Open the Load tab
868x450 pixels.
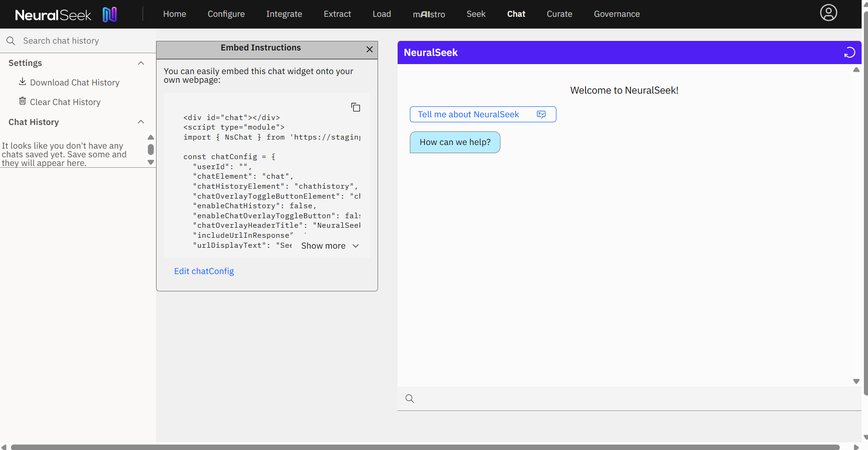[382, 14]
